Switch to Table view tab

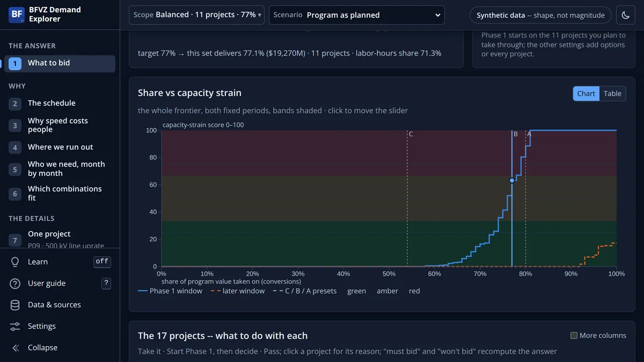pos(612,93)
